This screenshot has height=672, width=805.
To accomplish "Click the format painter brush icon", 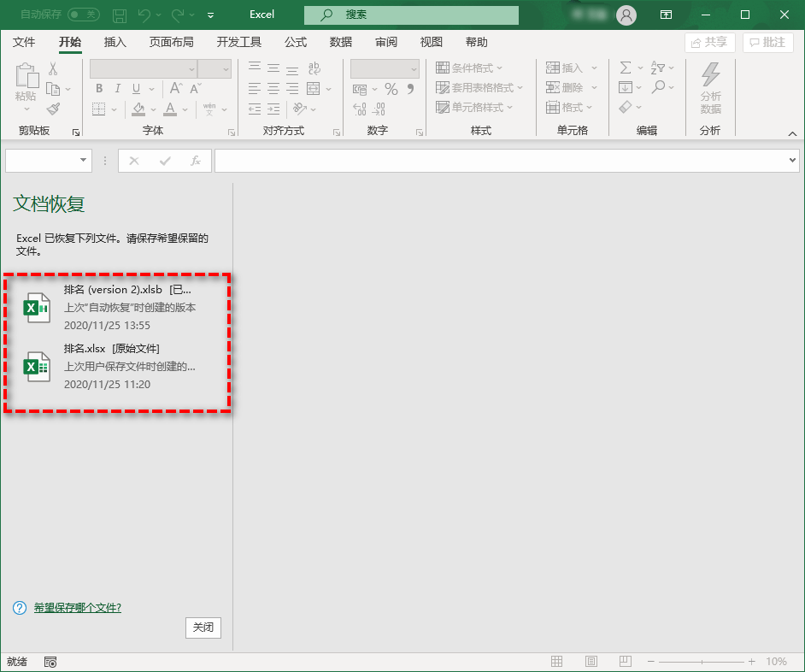I will [x=53, y=109].
